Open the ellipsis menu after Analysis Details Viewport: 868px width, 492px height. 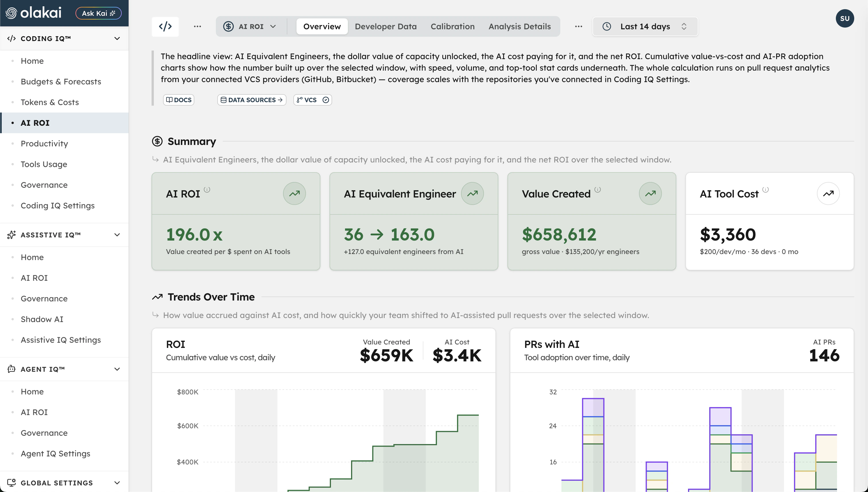(x=578, y=26)
